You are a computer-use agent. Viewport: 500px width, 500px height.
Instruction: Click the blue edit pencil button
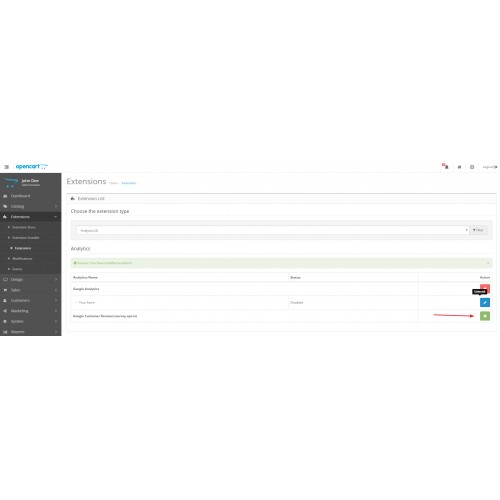pos(485,302)
